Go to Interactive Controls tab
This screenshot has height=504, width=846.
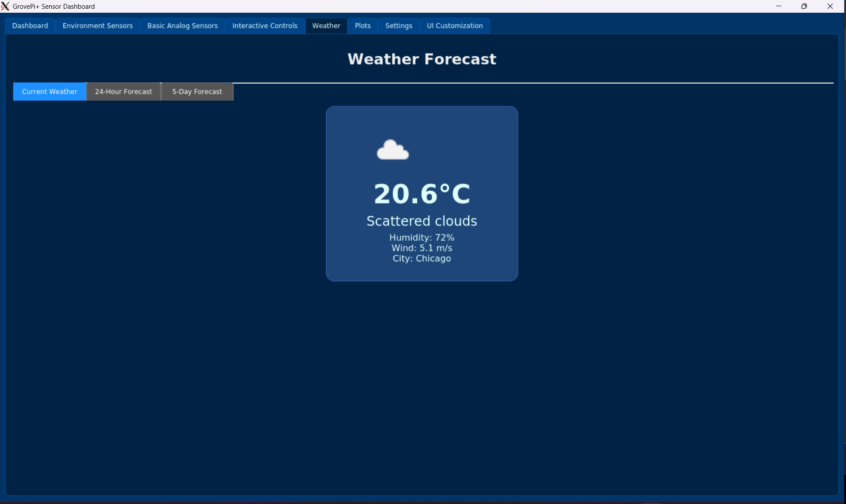pos(265,25)
